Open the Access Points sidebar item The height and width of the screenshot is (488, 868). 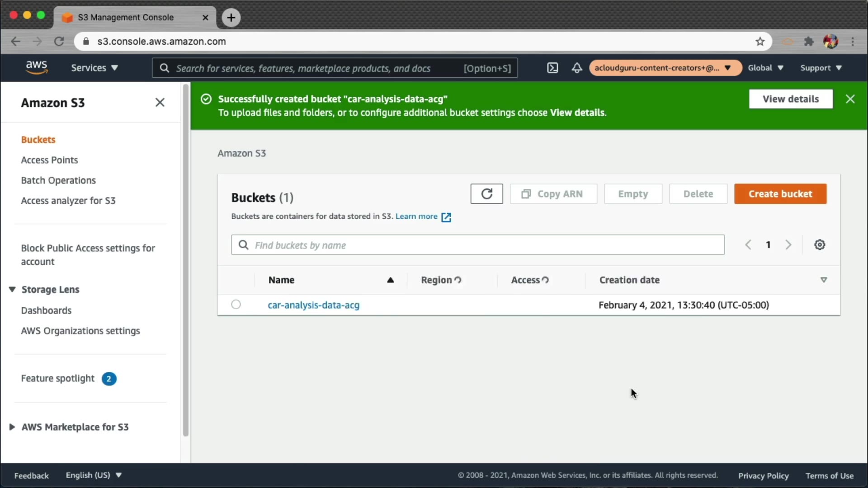click(x=49, y=160)
